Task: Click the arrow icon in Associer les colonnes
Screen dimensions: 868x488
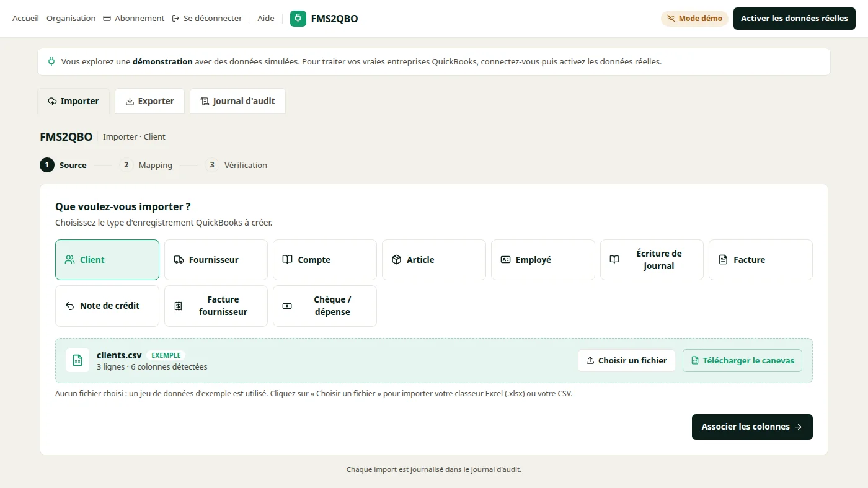Action: (x=799, y=427)
